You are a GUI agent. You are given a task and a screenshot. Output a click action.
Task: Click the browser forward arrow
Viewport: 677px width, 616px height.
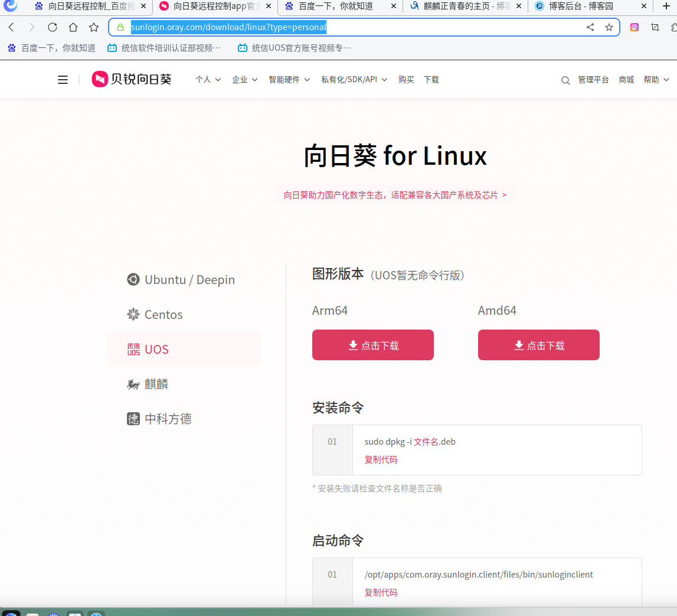[x=31, y=27]
